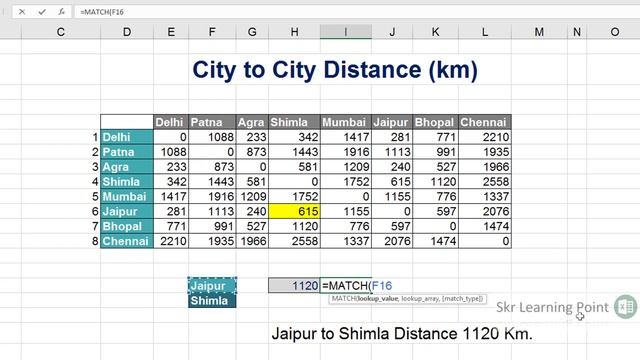Select column K header
640x360 pixels.
[x=436, y=32]
